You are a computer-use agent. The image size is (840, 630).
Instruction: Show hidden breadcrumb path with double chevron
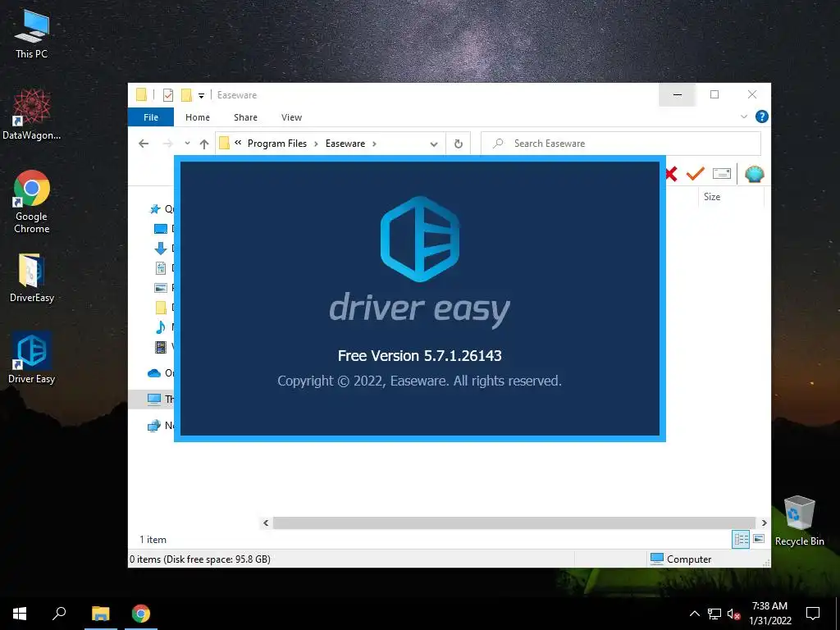point(238,143)
